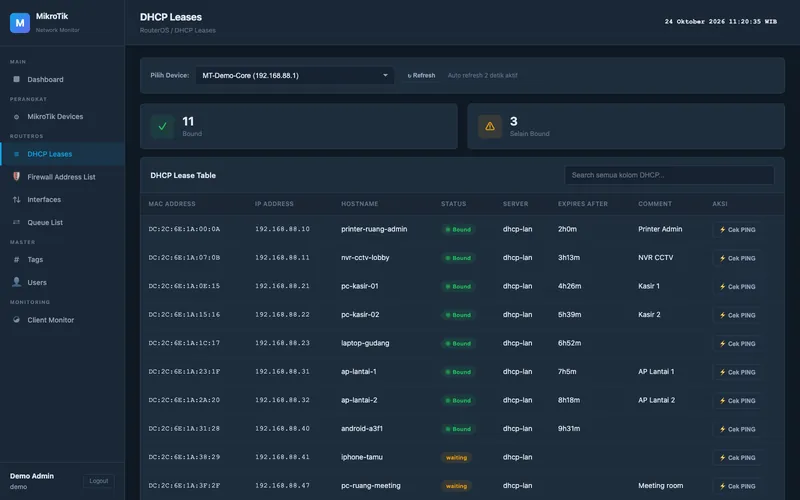Click the date and time display

pos(720,21)
